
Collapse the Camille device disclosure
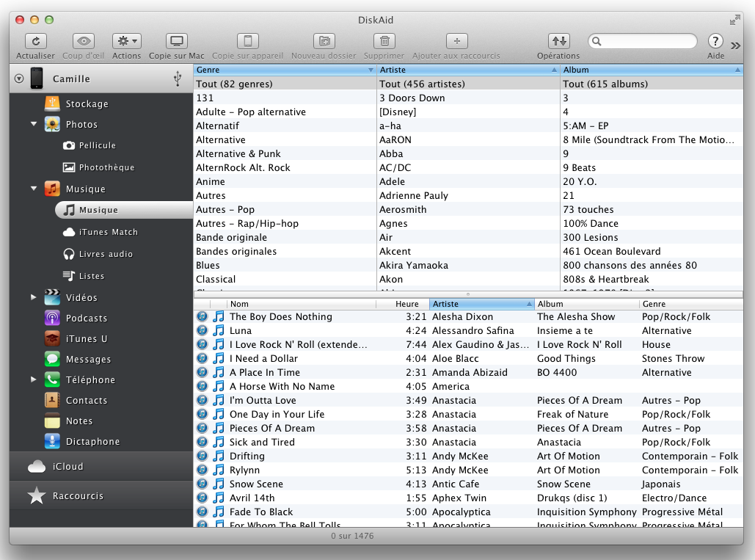19,79
